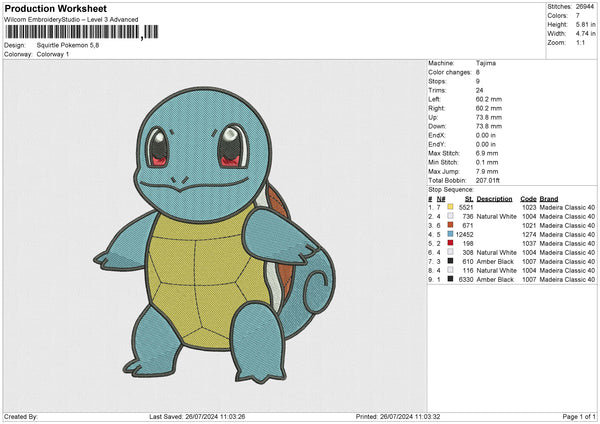Click the barcode under the worksheet title
The height and width of the screenshot is (424, 600).
pyautogui.click(x=71, y=32)
